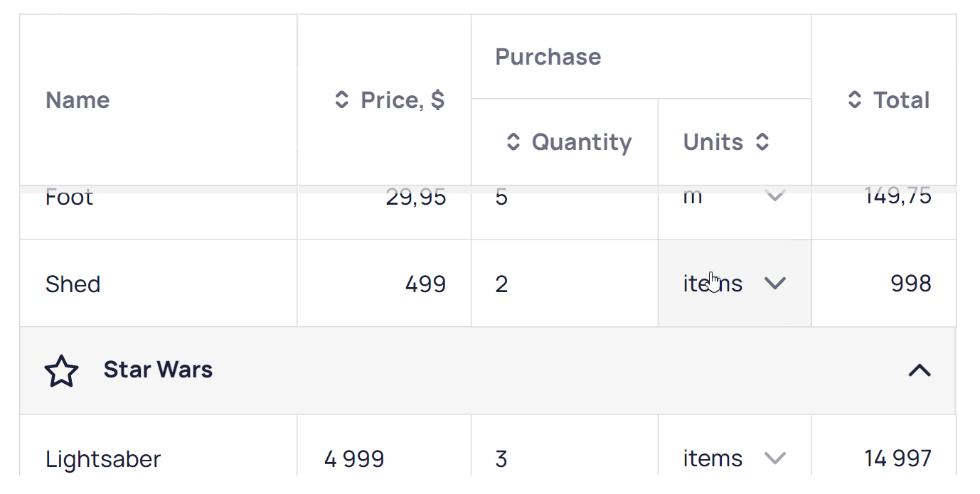Click the Units column sort icon
The height and width of the screenshot is (494, 980).
(x=762, y=142)
